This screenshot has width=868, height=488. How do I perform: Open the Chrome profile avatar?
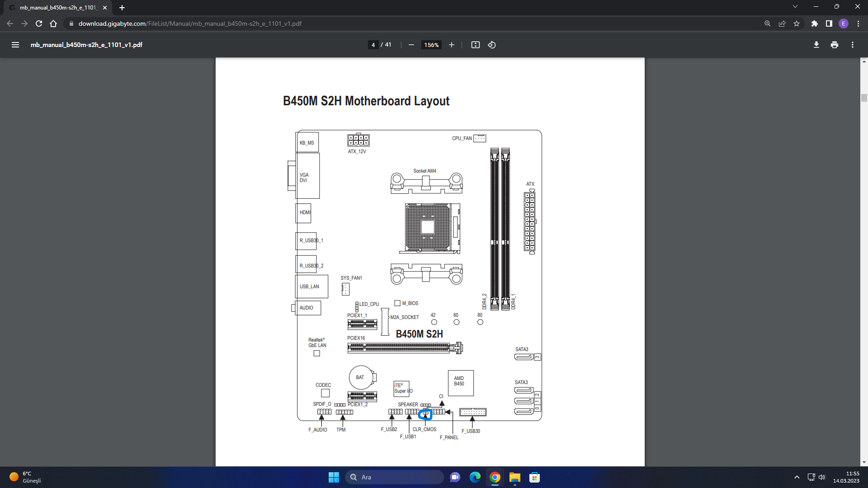[x=843, y=23]
